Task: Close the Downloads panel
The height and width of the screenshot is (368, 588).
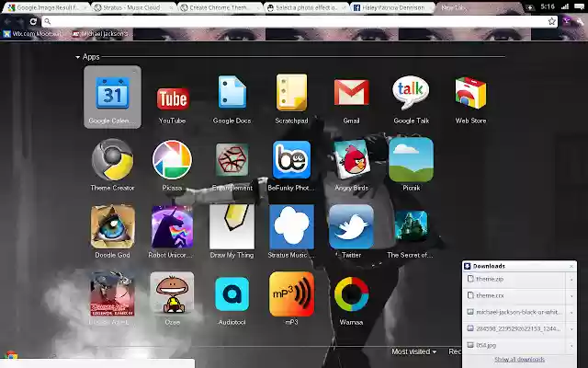Action: (571, 266)
